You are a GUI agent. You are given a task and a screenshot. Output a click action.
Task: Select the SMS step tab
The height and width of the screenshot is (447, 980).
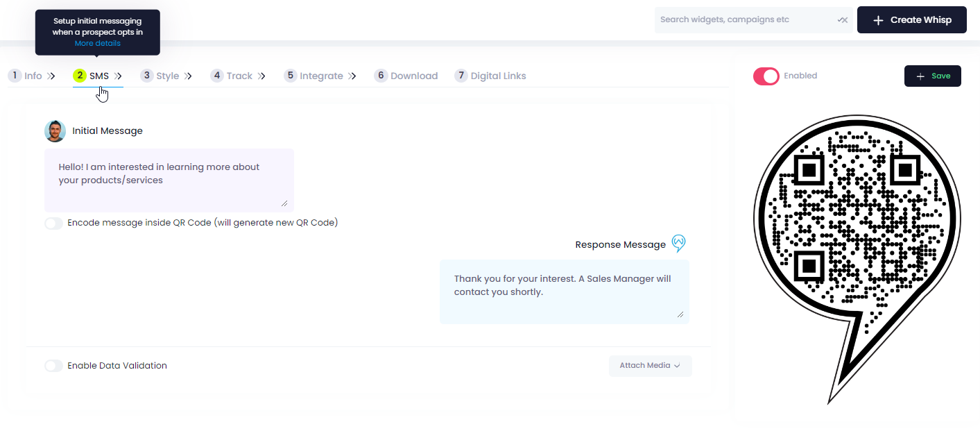pos(92,76)
